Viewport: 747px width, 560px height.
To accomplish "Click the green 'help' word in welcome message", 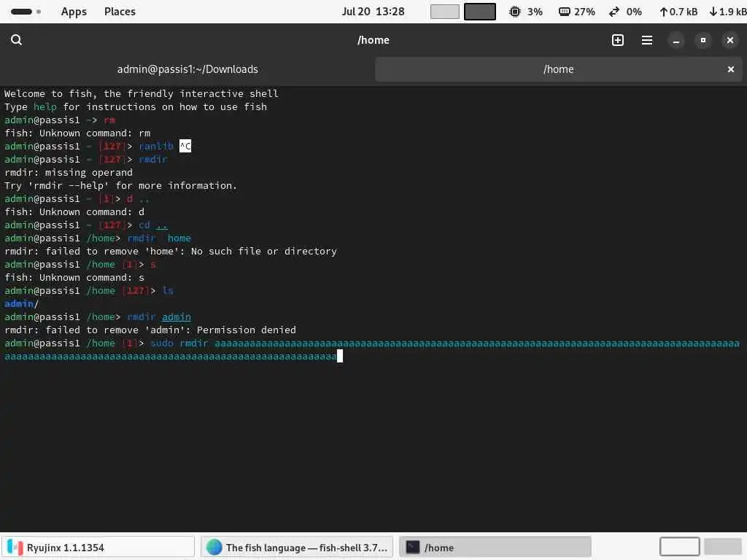I will tap(44, 107).
